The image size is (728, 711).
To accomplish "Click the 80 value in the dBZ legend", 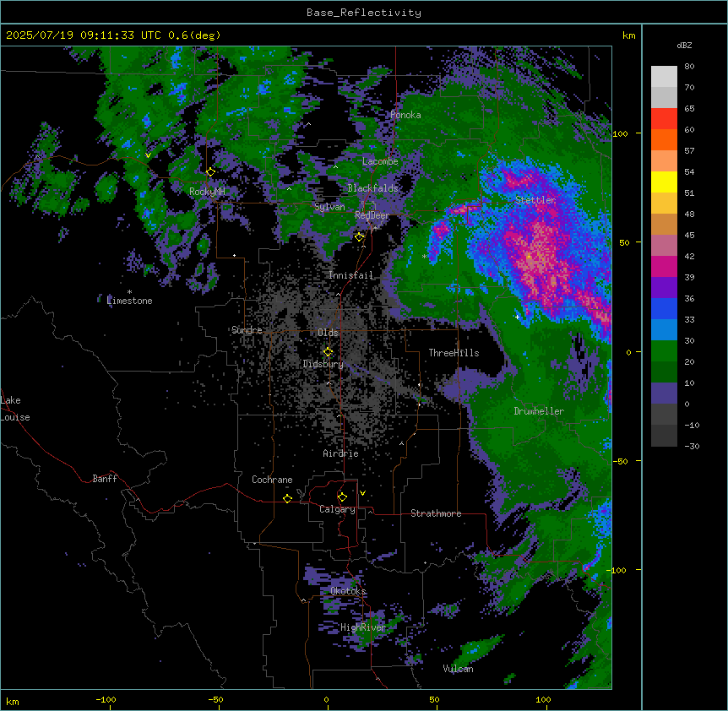I will 689,67.
